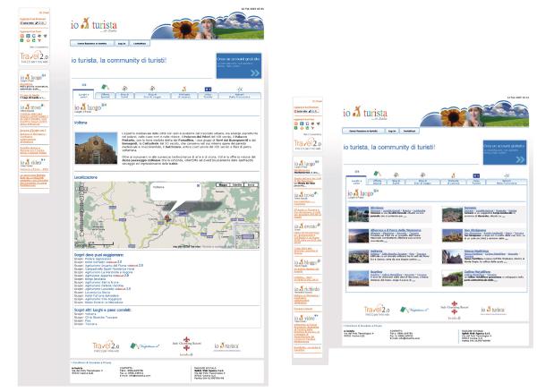The width and height of the screenshot is (537, 392).
Task: Click Contattaci in the Volterra page navigation
Action: click(141, 42)
